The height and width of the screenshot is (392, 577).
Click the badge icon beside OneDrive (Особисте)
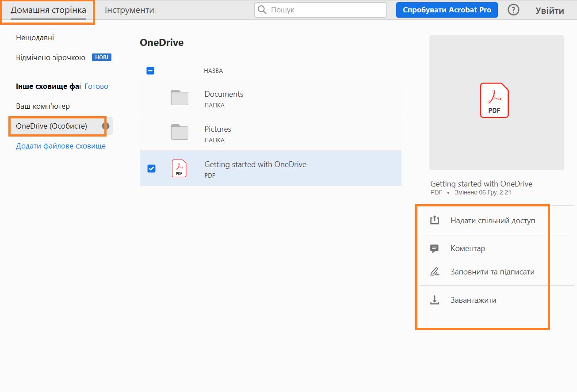tap(105, 126)
